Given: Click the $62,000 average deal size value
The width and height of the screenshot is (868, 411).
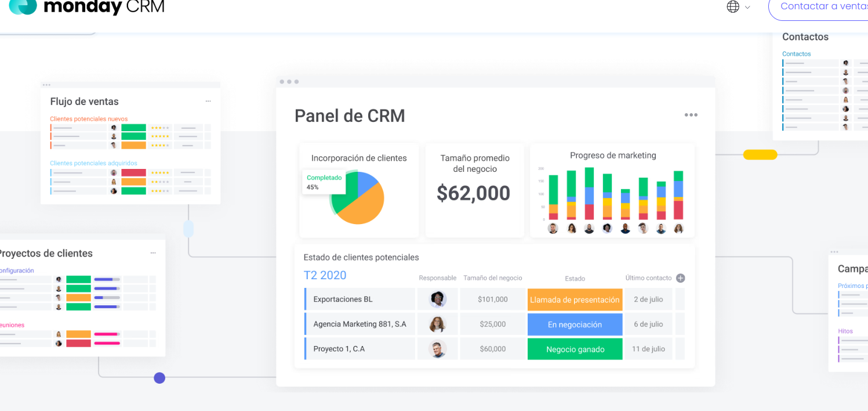Looking at the screenshot, I should pyautogui.click(x=474, y=193).
